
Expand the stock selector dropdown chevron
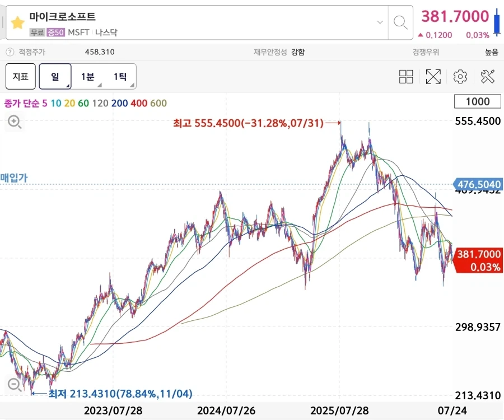point(380,22)
